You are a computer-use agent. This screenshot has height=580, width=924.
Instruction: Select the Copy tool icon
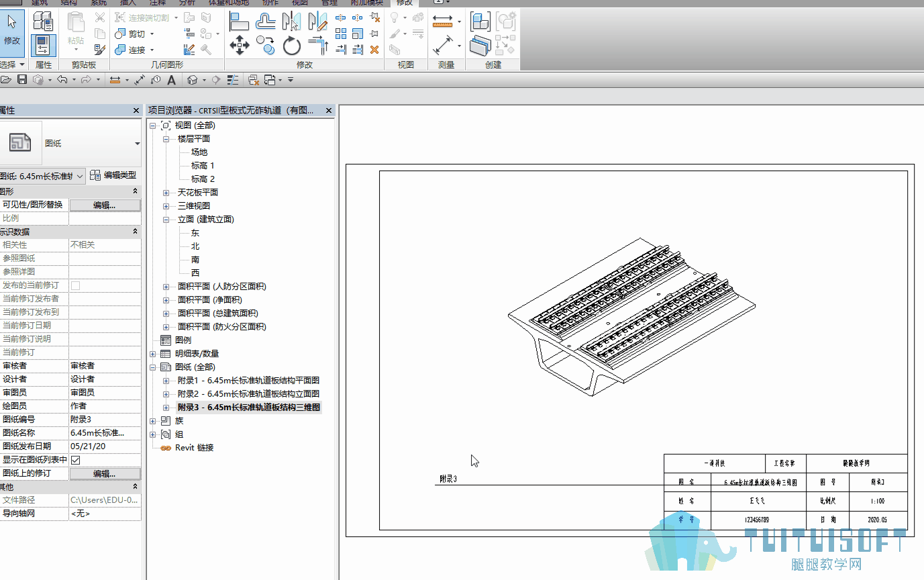(x=266, y=46)
